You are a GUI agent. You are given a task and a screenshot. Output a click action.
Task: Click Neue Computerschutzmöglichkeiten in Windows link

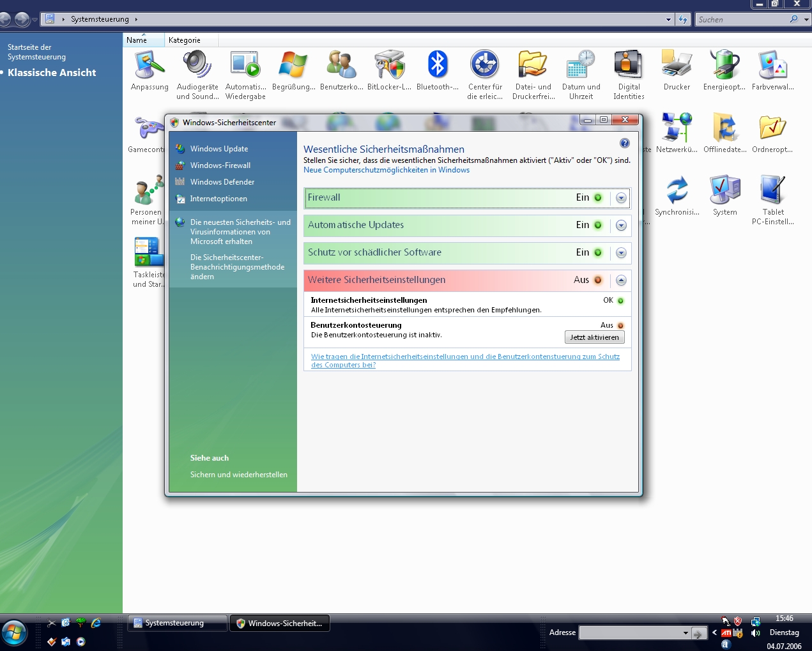[387, 170]
